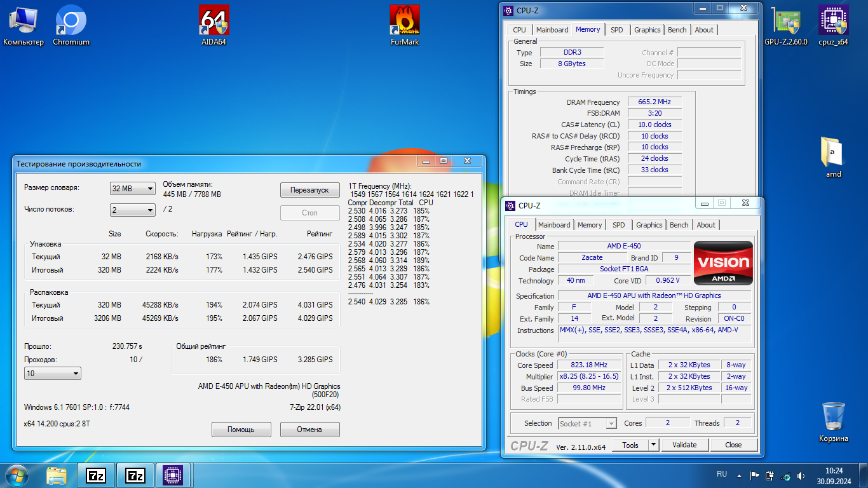The width and height of the screenshot is (868, 488).
Task: Click the Отмена button
Action: click(309, 430)
